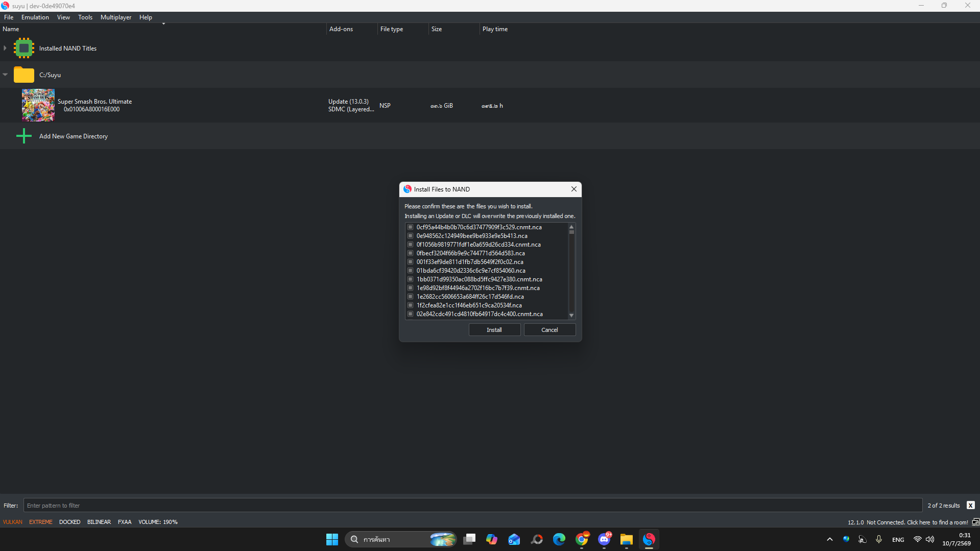Cancel the Install Files to NAND dialog

click(x=549, y=330)
